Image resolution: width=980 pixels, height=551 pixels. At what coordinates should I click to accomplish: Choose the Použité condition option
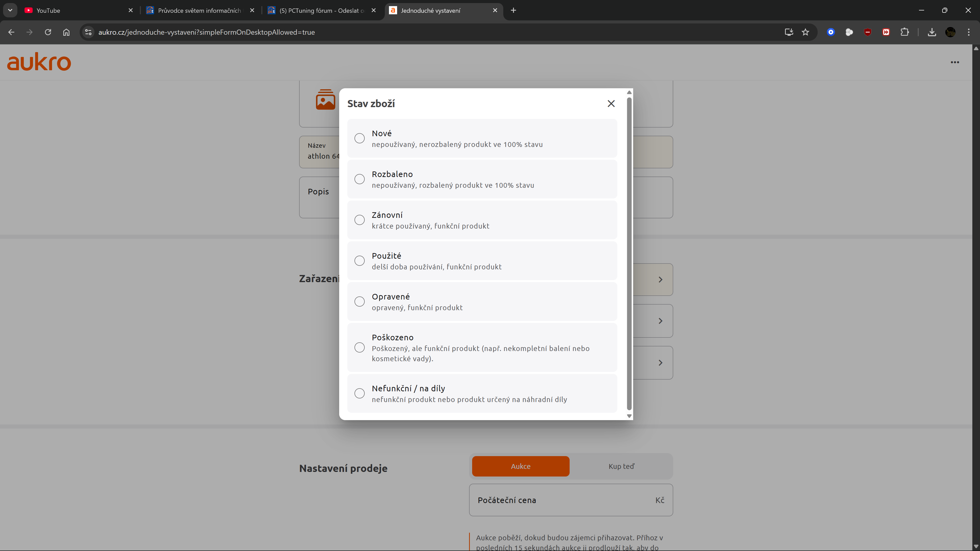pos(359,260)
